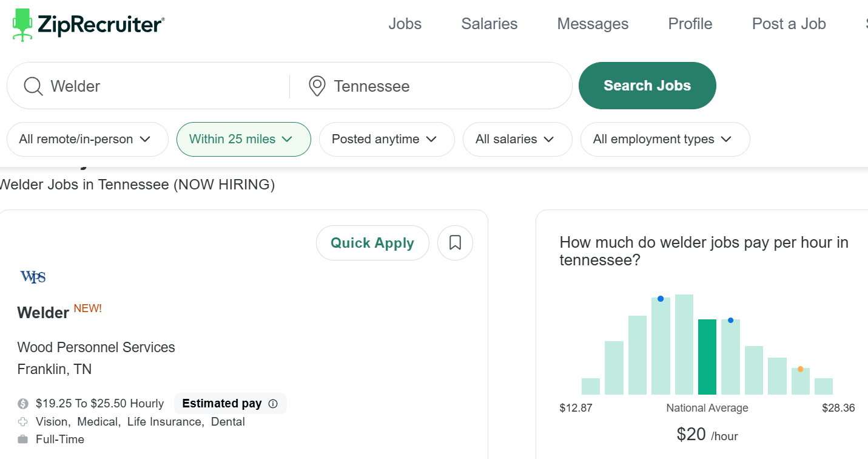Go to Profile in the navigation
Image resolution: width=868 pixels, height=459 pixels.
(690, 24)
